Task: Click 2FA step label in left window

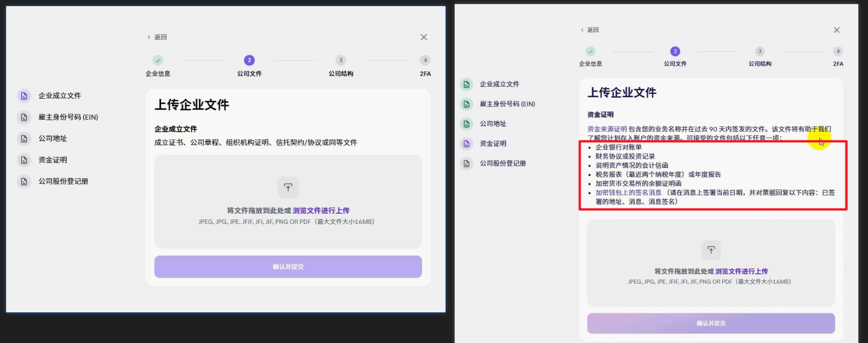Action: tap(426, 74)
